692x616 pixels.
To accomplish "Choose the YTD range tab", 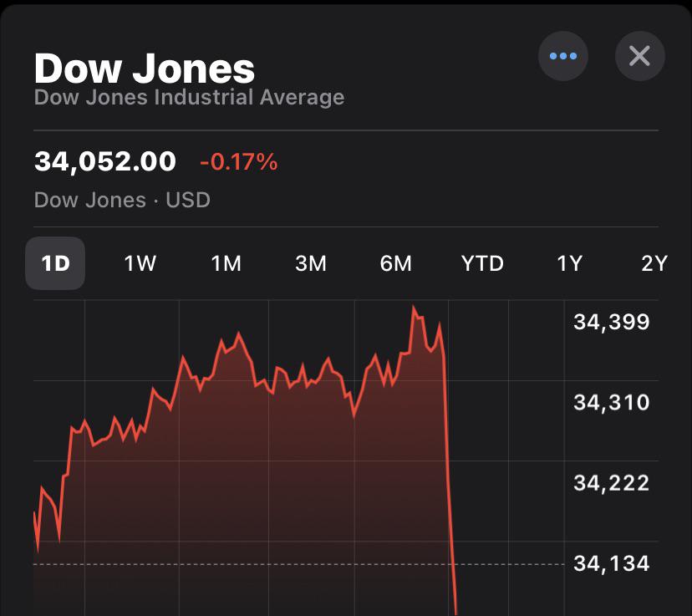I will coord(482,263).
